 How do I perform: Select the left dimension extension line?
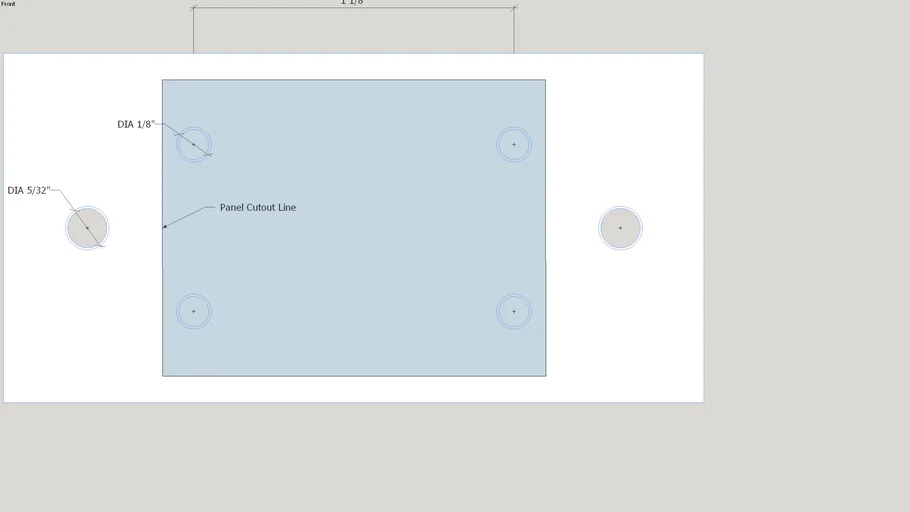point(194,30)
